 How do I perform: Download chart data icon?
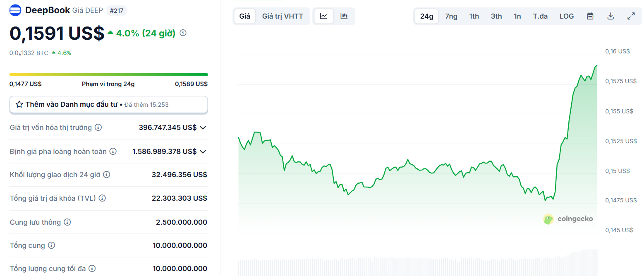(610, 16)
